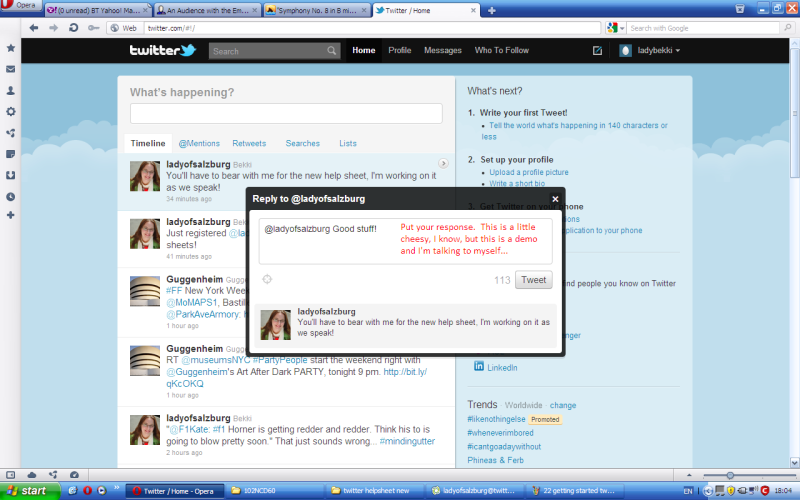
Task: Open the ladybekki account dropdown
Action: pyautogui.click(x=649, y=51)
